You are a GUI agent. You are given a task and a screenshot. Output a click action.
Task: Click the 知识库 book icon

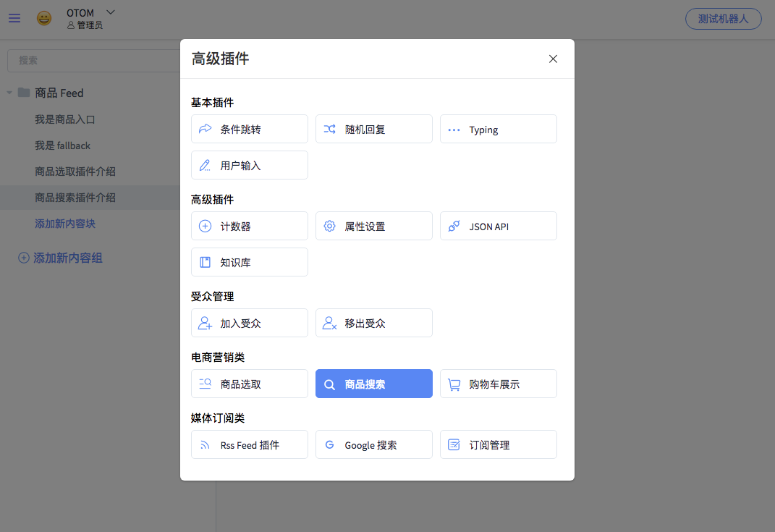coord(205,262)
